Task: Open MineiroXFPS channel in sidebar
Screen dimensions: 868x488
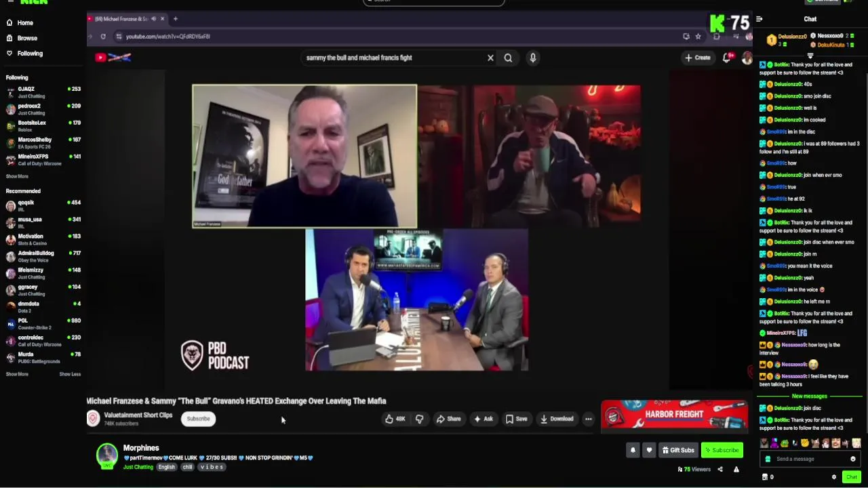Action: 42,160
